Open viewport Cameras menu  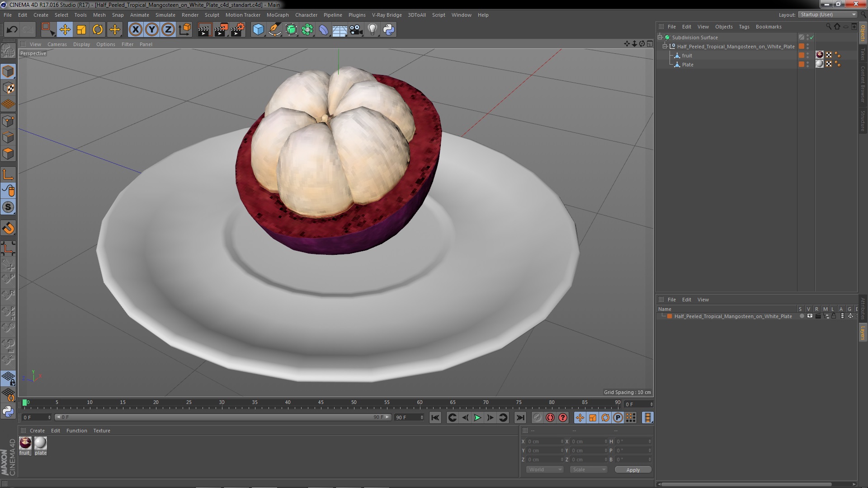(x=57, y=44)
